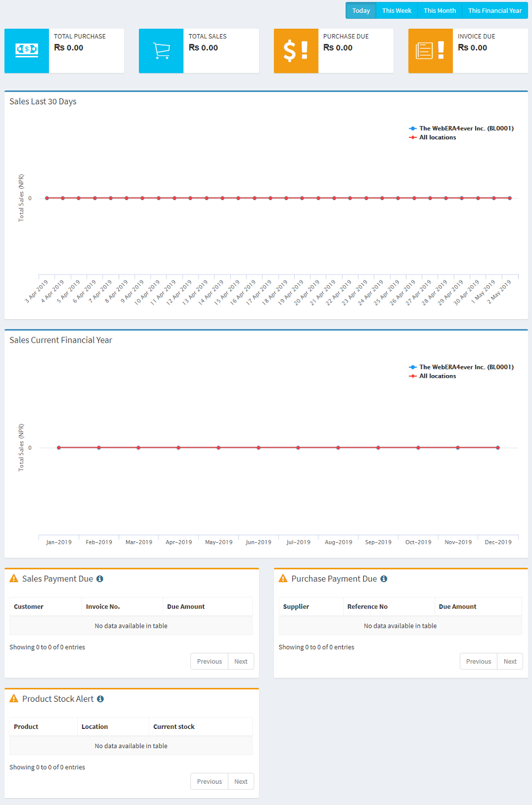
Task: Click info icon beside Product Stock Alert
Action: 100,699
